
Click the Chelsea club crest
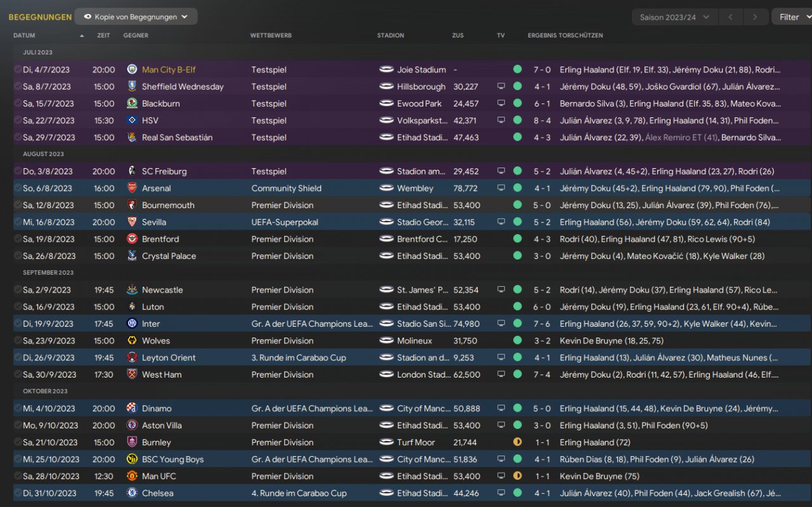(132, 493)
